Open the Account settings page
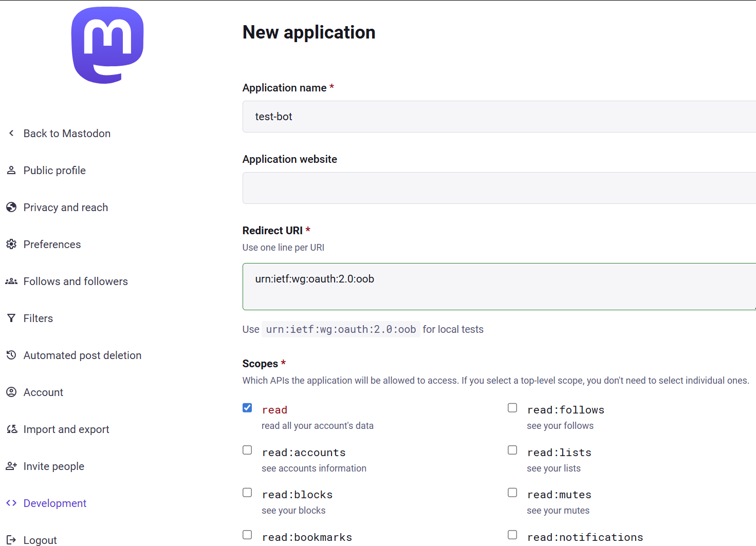The height and width of the screenshot is (546, 756). (43, 392)
